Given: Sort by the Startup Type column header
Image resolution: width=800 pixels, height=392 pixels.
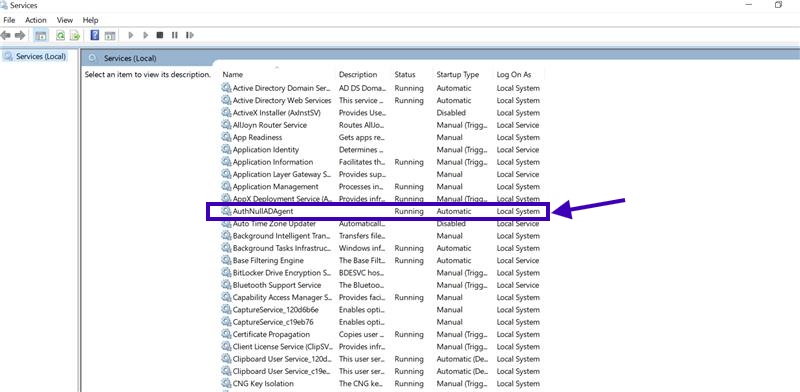Looking at the screenshot, I should (x=458, y=75).
